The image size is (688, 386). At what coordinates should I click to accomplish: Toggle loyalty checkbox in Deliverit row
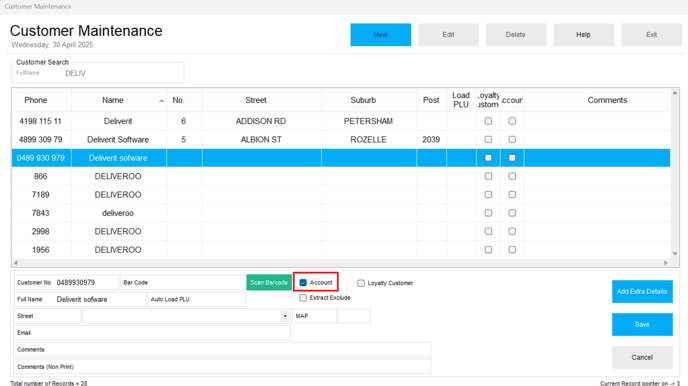(488, 121)
